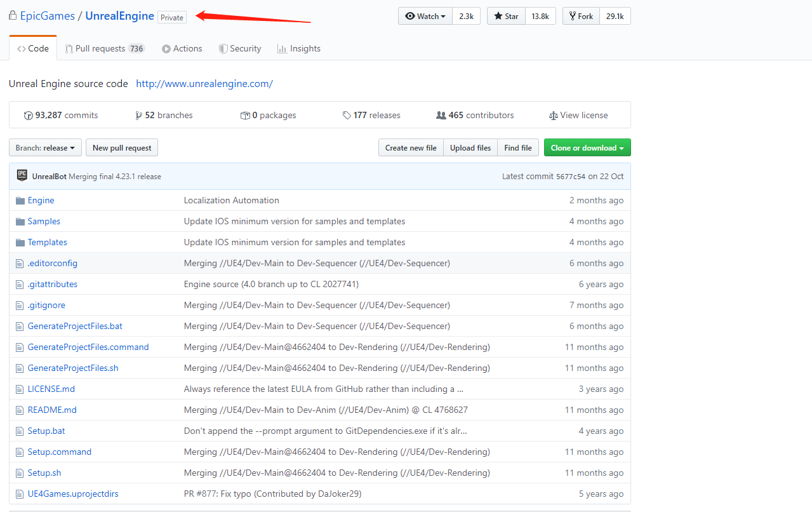The image size is (812, 512).
Task: Click the releases tag icon
Action: tap(347, 116)
